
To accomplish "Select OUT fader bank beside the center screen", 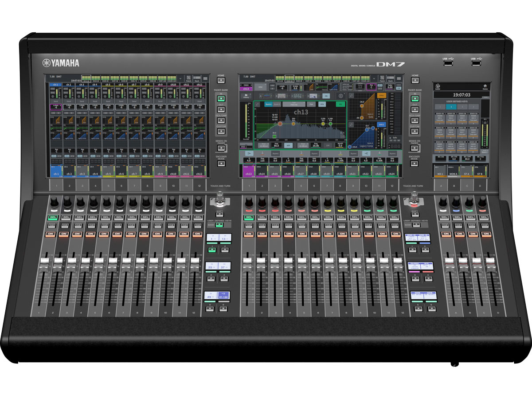I will (x=415, y=109).
